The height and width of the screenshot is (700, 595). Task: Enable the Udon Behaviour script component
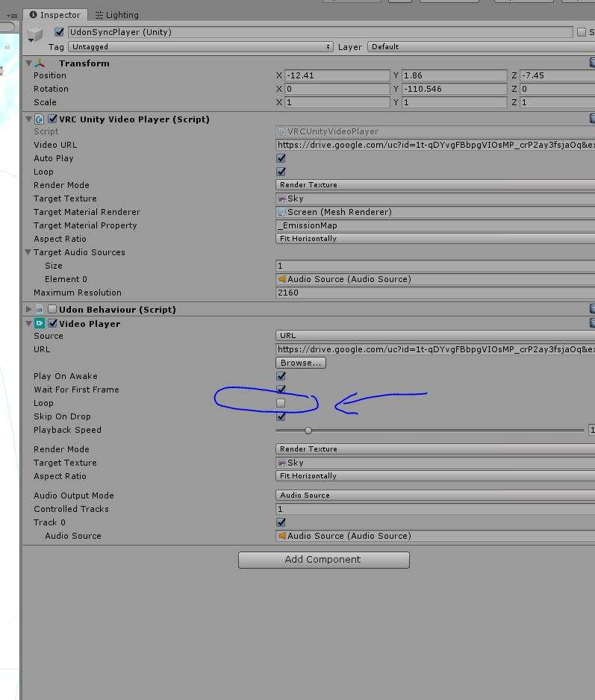(52, 310)
